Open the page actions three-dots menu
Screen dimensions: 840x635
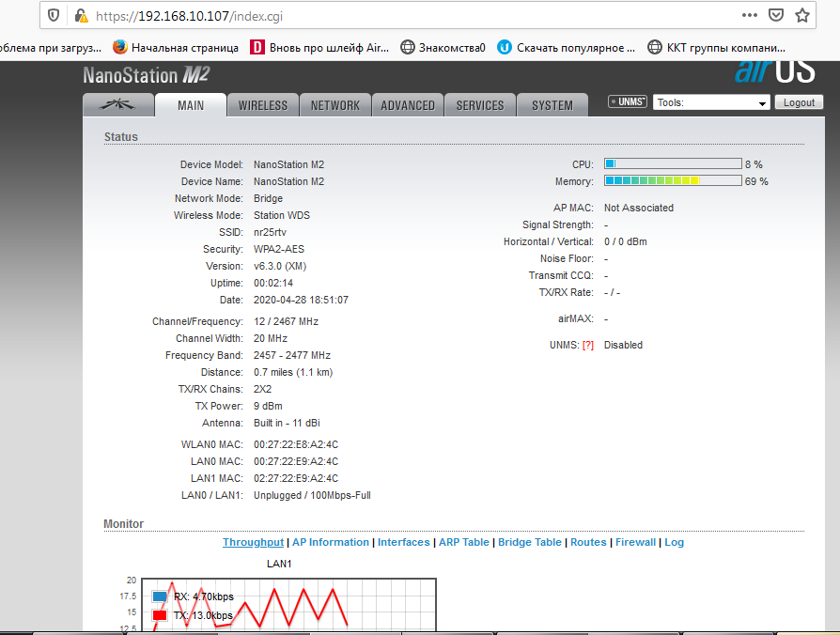click(750, 15)
